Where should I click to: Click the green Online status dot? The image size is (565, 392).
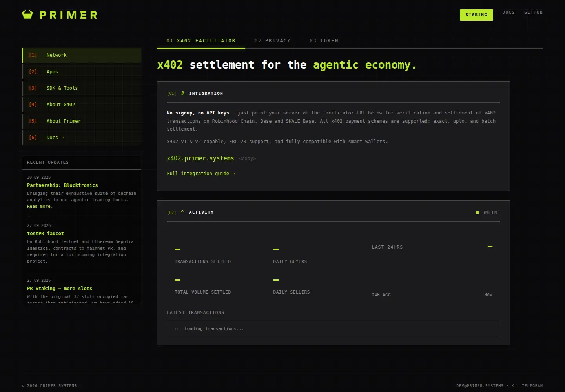[x=478, y=212]
